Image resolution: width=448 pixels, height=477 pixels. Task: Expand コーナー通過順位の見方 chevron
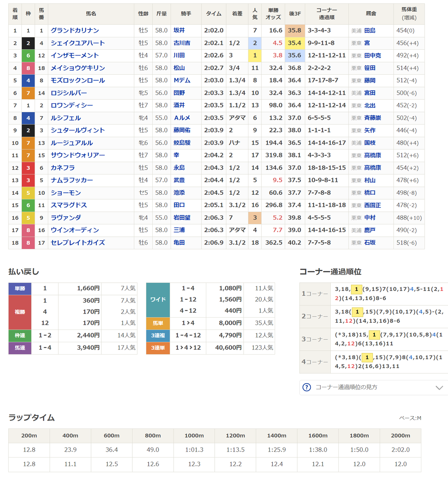[x=439, y=388]
